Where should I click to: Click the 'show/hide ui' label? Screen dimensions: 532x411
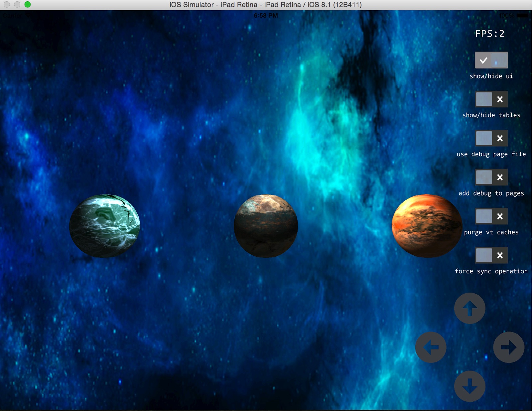(x=491, y=76)
